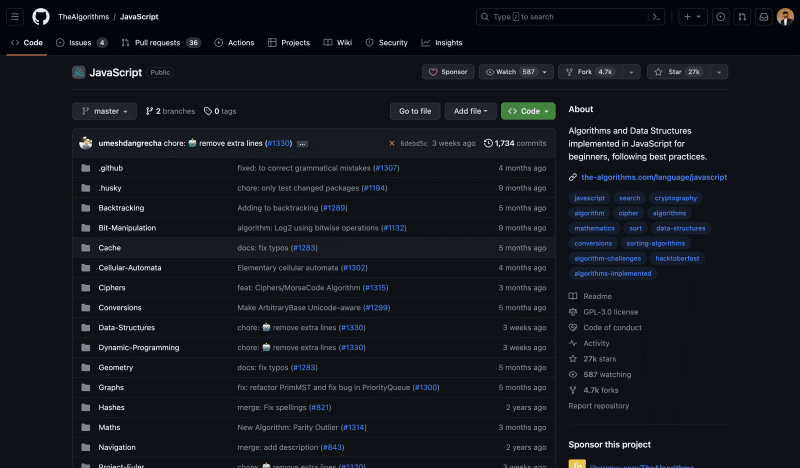Expand the Star lists dropdown arrow
800x468 pixels.
[x=719, y=72]
